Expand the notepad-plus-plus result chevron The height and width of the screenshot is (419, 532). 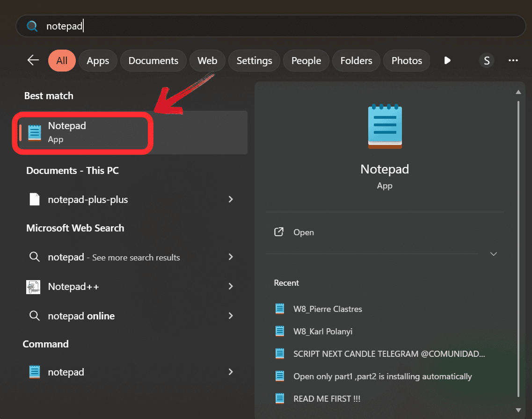(x=230, y=199)
